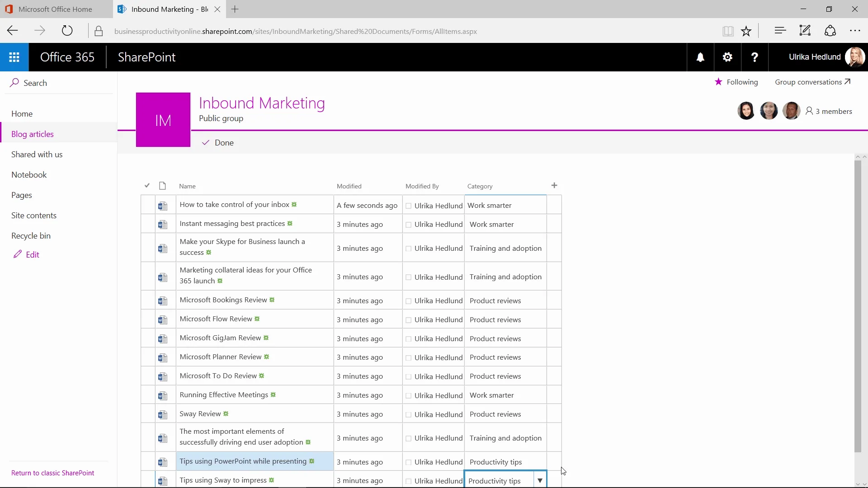
Task: Open the help question mark
Action: point(755,57)
